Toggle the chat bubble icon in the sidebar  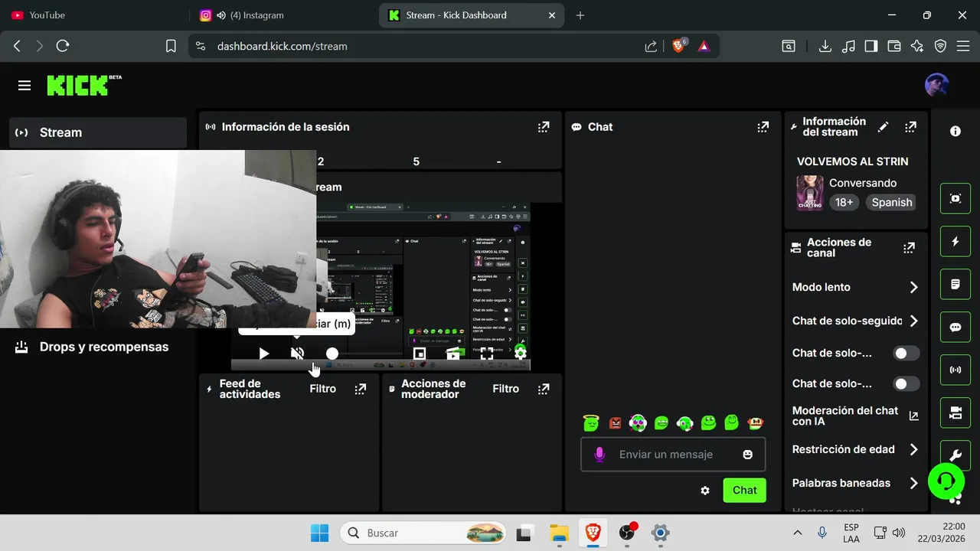955,328
